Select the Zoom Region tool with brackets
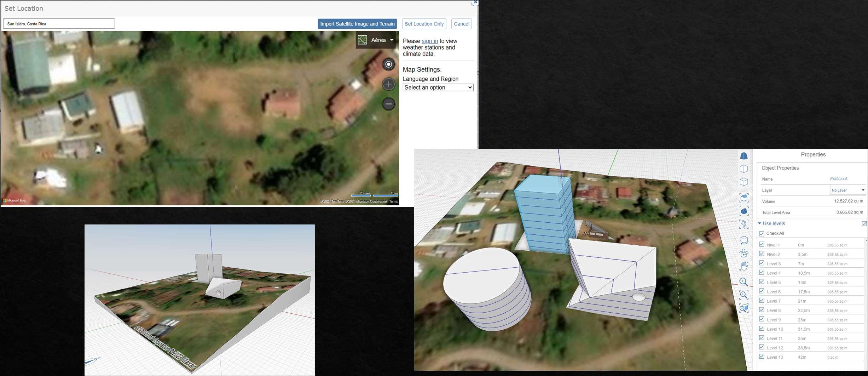 point(744,295)
